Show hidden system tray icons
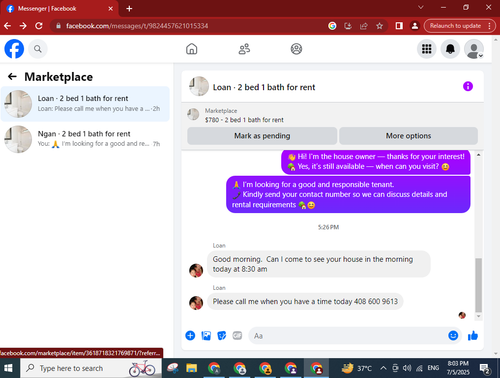 pos(383,368)
